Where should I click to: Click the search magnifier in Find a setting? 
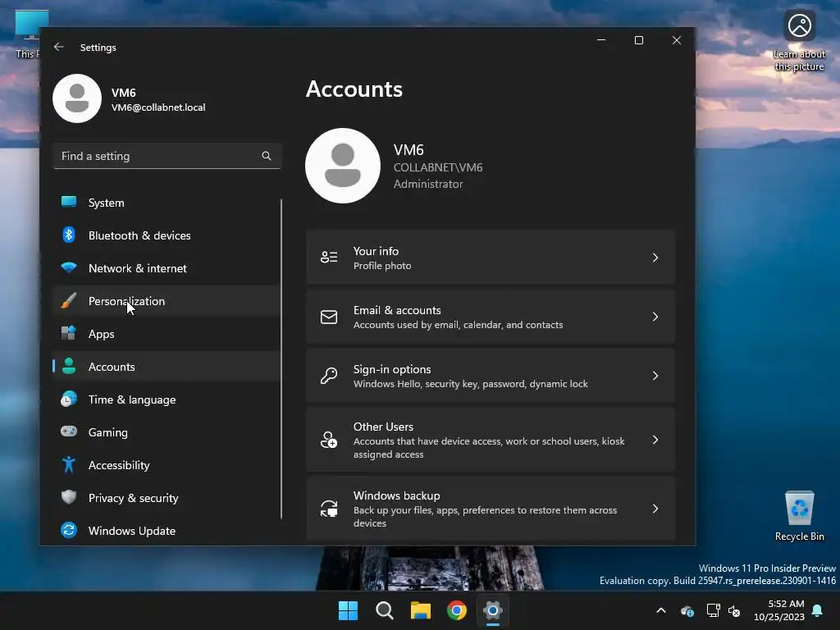pos(267,156)
